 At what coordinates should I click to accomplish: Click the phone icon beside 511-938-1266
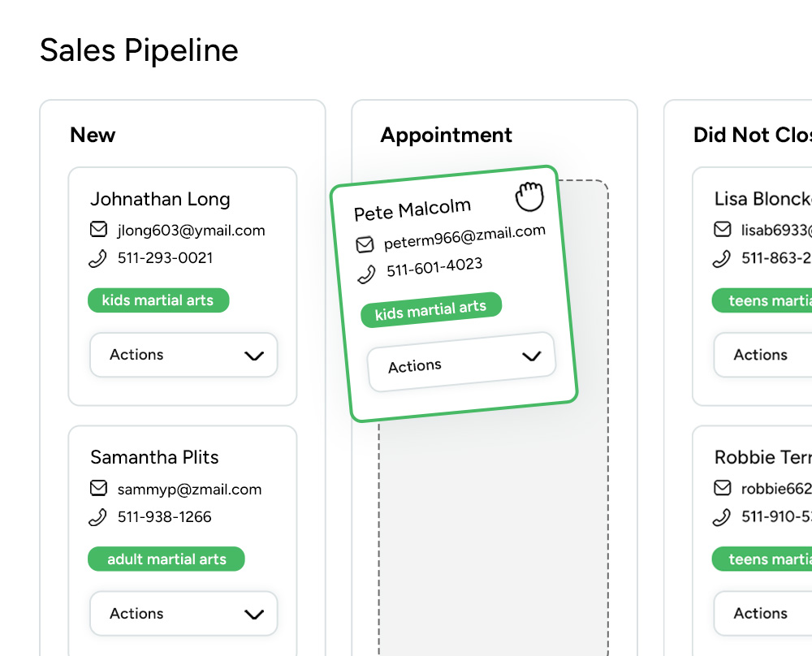(98, 517)
